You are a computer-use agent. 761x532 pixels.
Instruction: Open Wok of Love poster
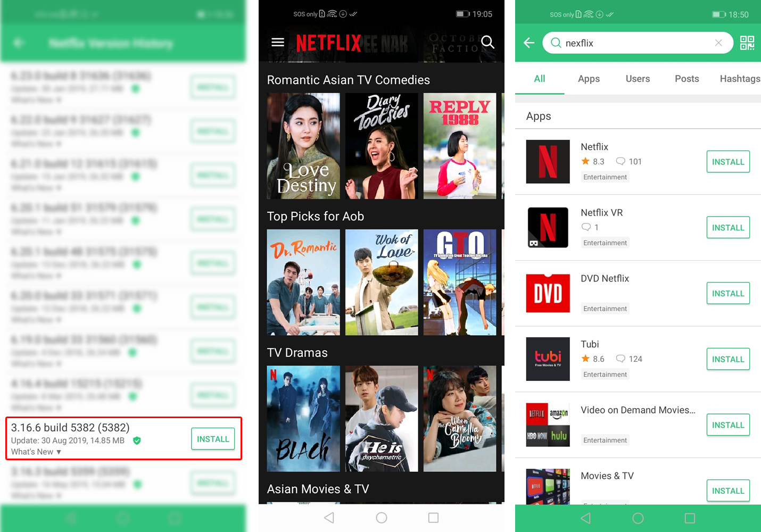pyautogui.click(x=382, y=282)
